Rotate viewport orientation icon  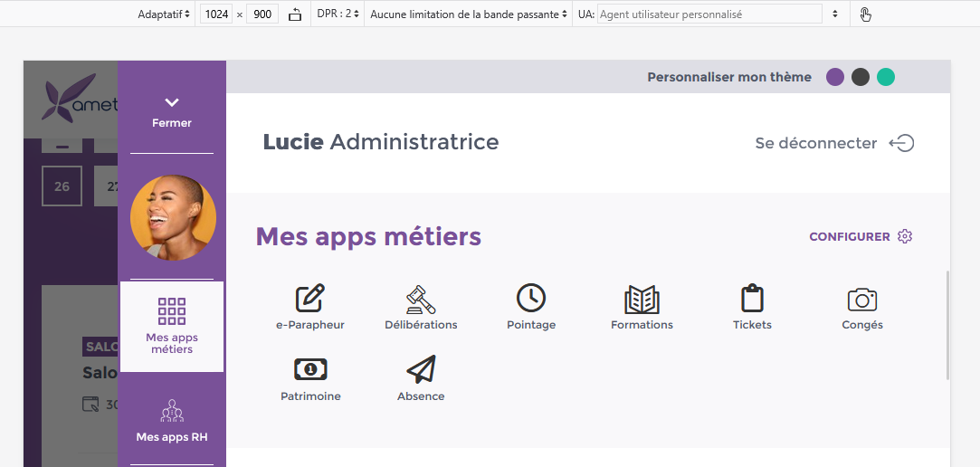coord(295,14)
